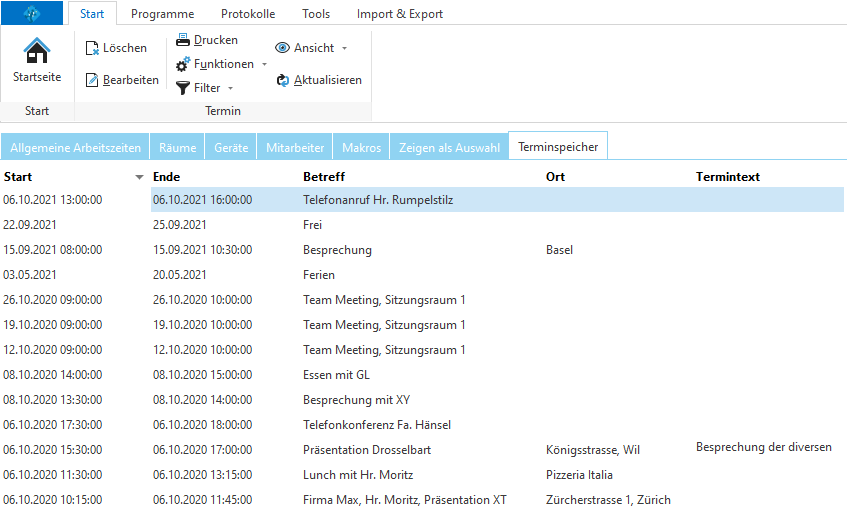Image resolution: width=847 pixels, height=514 pixels.
Task: Click the Bearbeiten button label
Action: [x=131, y=80]
